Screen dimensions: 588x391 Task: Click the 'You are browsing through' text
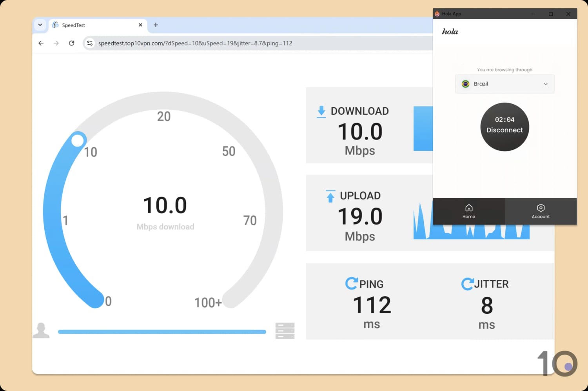click(x=505, y=70)
